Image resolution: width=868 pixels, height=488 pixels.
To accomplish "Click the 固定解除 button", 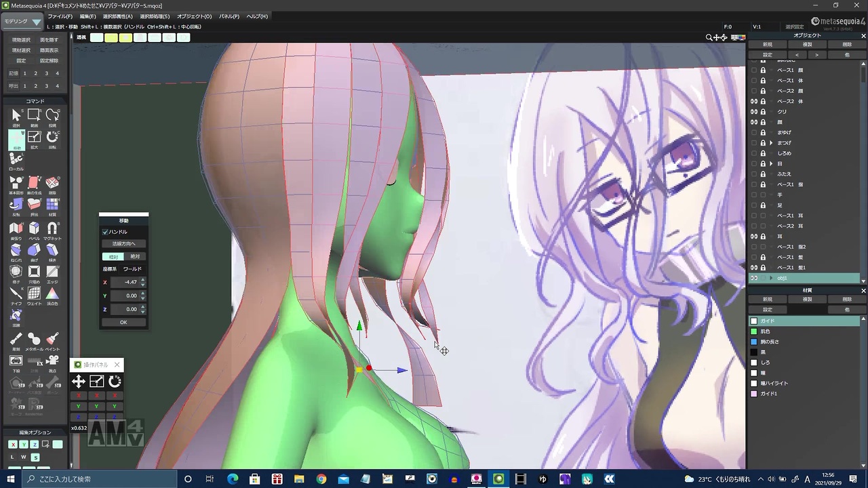I will click(x=49, y=60).
